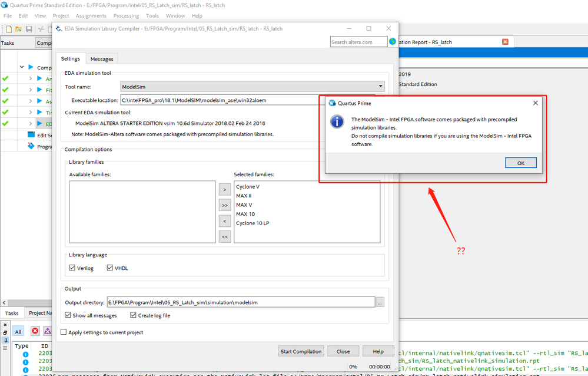Image resolution: width=588 pixels, height=376 pixels.
Task: Click the New file toolbar icon
Action: click(x=9, y=29)
